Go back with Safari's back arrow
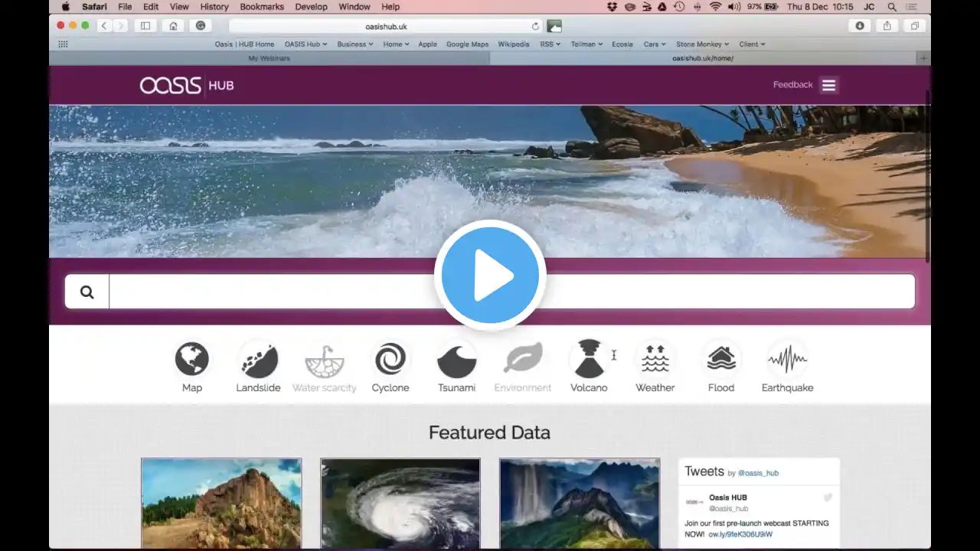 tap(104, 26)
